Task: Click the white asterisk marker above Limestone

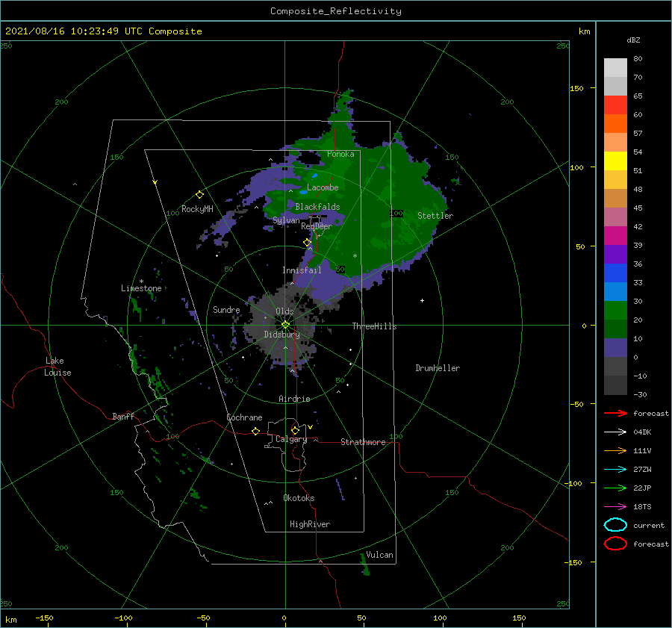Action: [141, 282]
